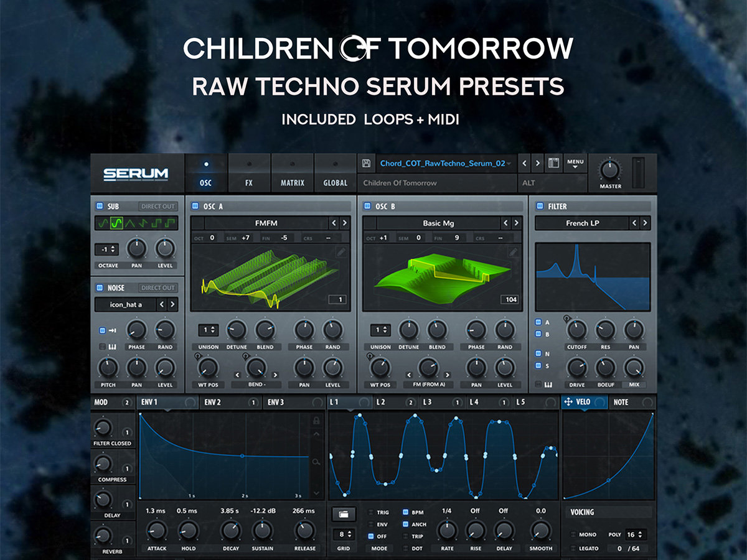Enable the MONO voicing checkbox
Screen dimensions: 747x560
point(574,534)
